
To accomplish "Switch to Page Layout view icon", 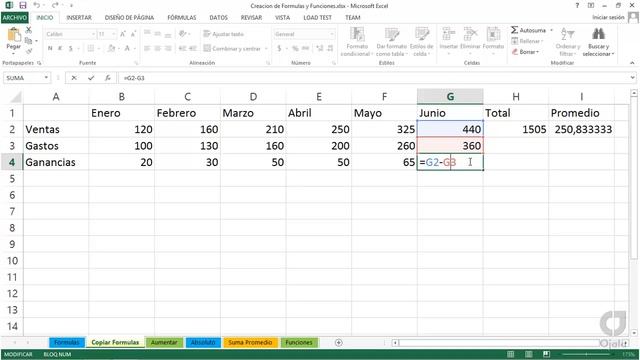I will [x=529, y=354].
